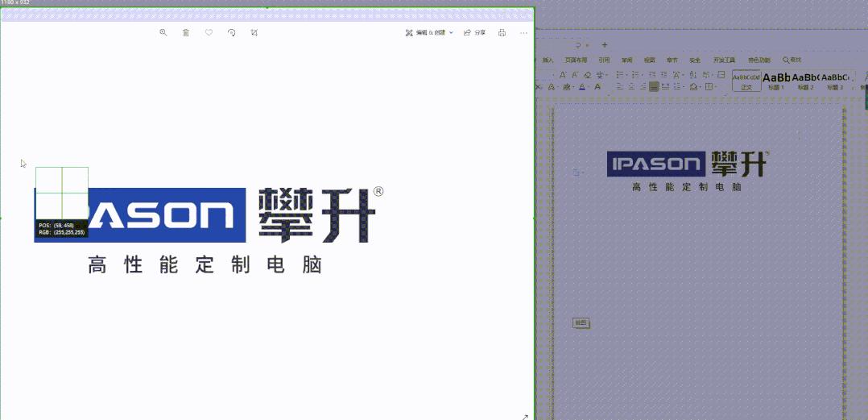Decrease paragraph indent in WPS

coord(652,75)
